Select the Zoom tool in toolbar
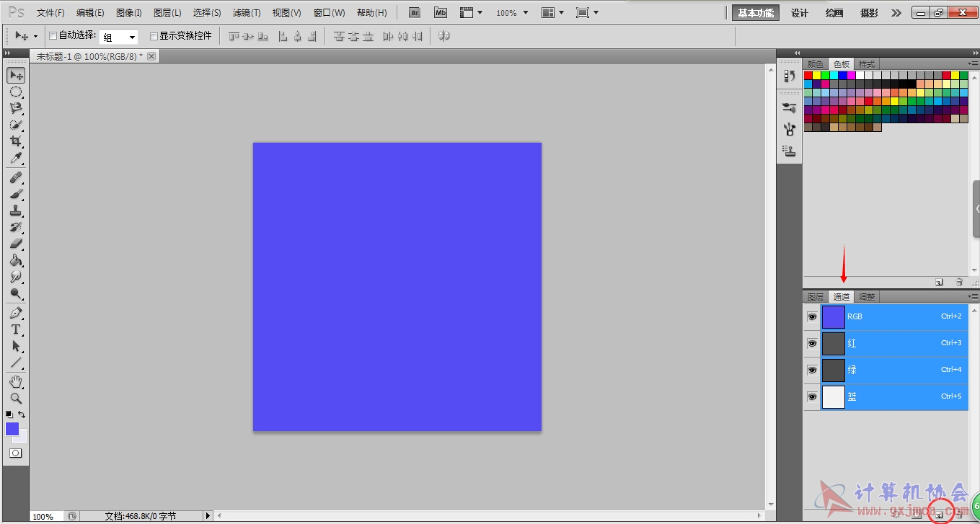This screenshot has height=524, width=980. [x=15, y=398]
